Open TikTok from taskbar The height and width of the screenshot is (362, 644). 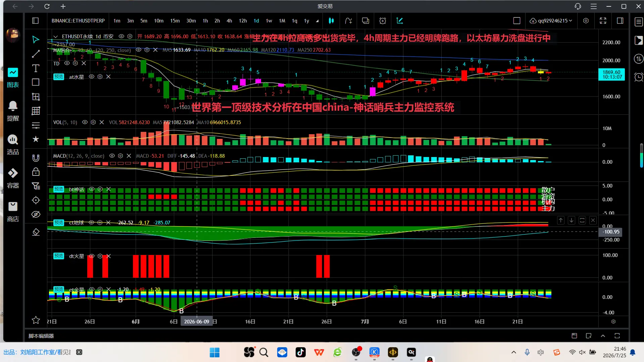(x=301, y=352)
